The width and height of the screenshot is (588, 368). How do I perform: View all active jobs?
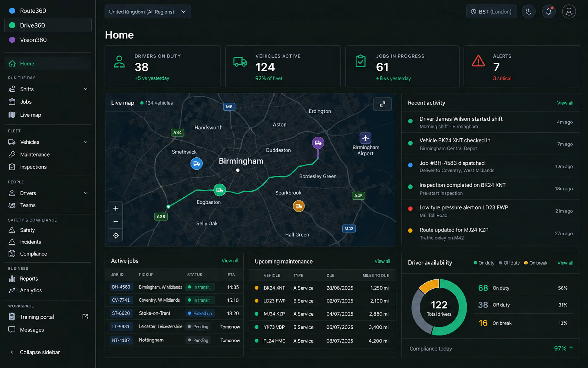[x=229, y=261]
